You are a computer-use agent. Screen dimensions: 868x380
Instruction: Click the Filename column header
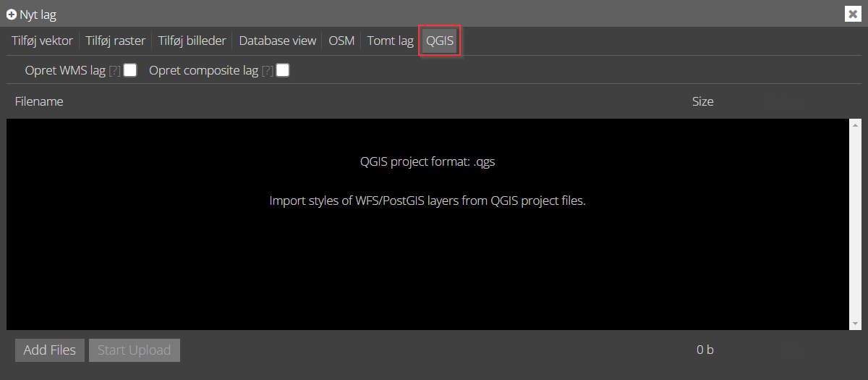click(39, 101)
